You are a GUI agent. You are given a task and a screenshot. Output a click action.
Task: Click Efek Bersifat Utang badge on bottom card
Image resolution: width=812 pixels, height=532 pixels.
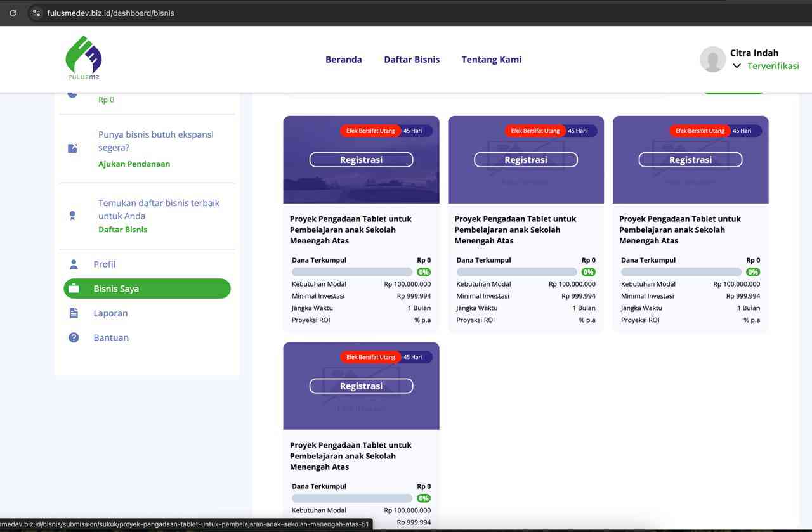tap(370, 357)
